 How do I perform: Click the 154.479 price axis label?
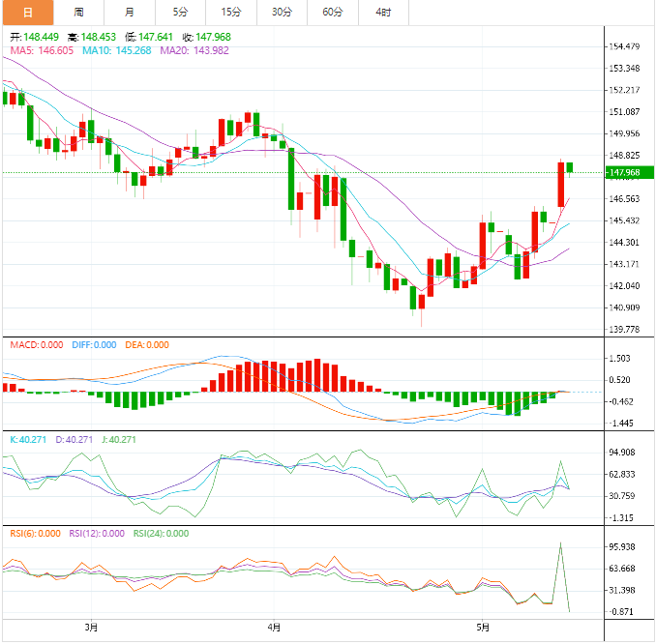624,46
